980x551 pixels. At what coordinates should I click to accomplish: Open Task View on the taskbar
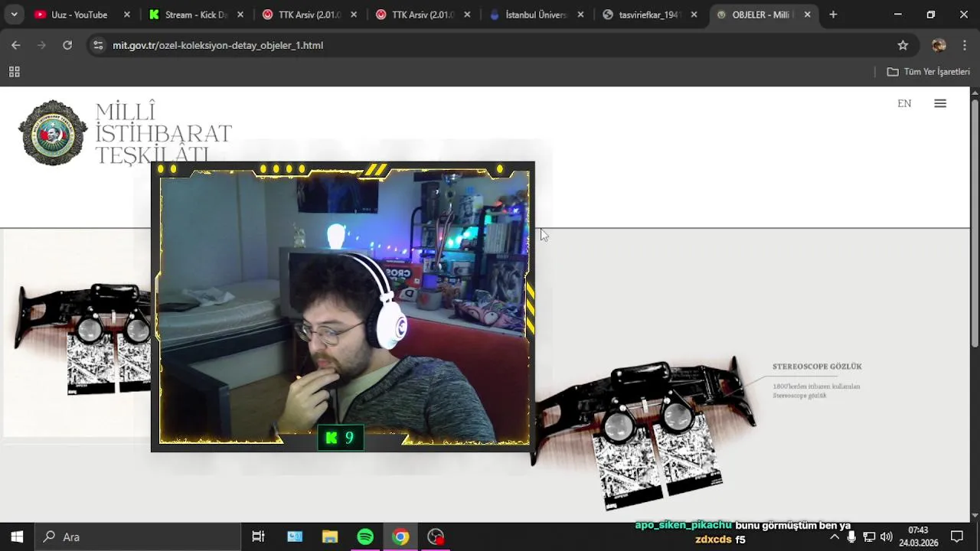[x=258, y=536]
